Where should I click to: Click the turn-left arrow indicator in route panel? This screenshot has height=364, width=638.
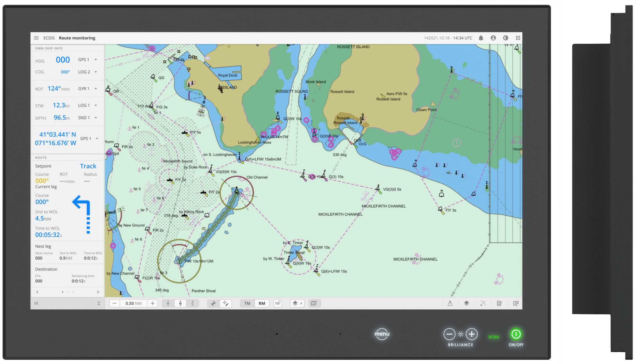pyautogui.click(x=82, y=214)
